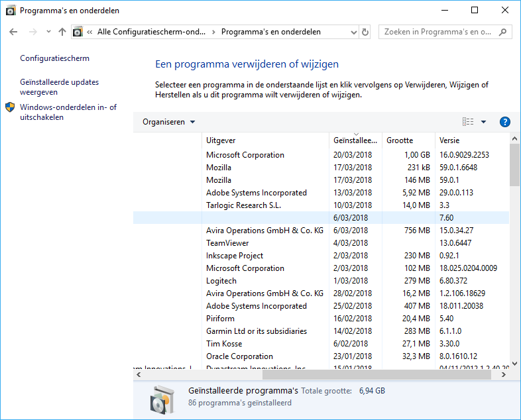Select highlighted row with version 7.60
The image size is (521, 420).
[x=321, y=218]
